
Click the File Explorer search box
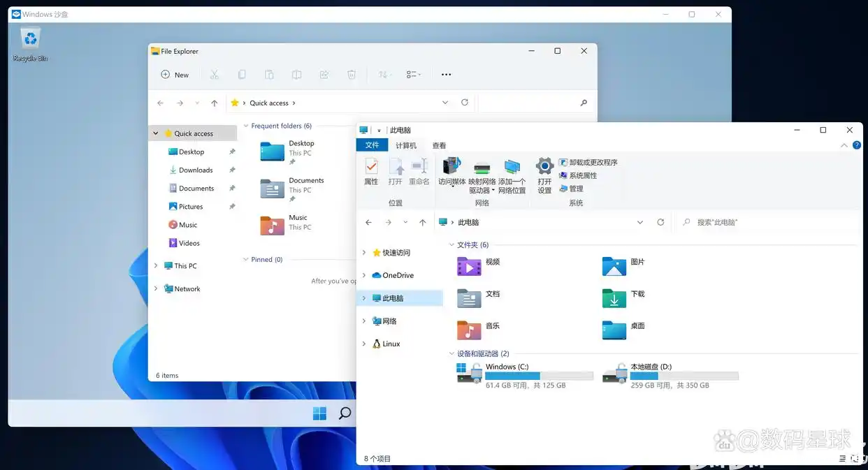click(536, 103)
